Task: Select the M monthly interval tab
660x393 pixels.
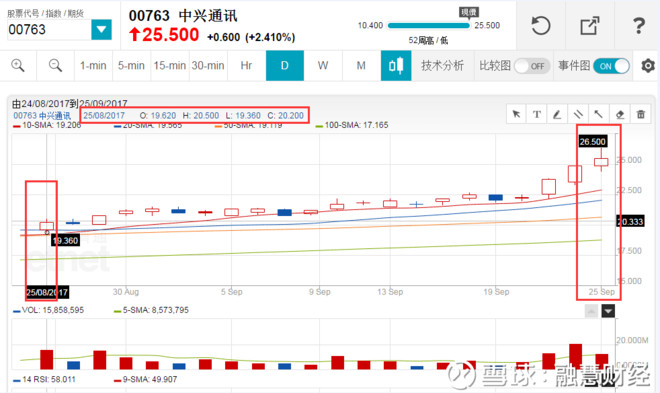Action: point(361,66)
